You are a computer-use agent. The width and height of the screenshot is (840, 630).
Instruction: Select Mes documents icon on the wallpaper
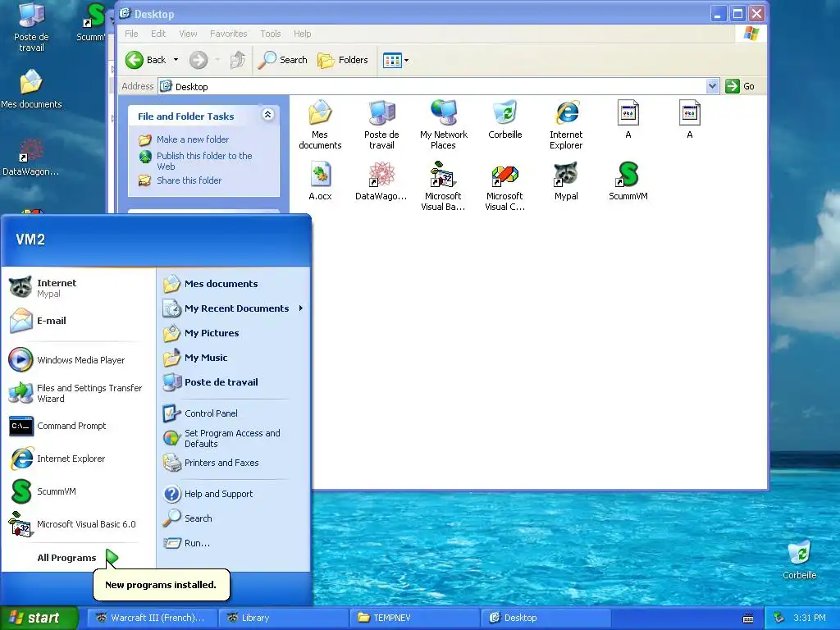click(31, 89)
